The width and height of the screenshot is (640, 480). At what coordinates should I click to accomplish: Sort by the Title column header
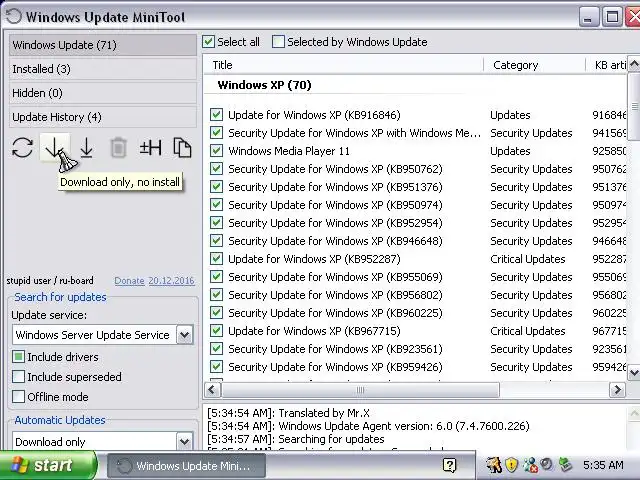click(344, 65)
